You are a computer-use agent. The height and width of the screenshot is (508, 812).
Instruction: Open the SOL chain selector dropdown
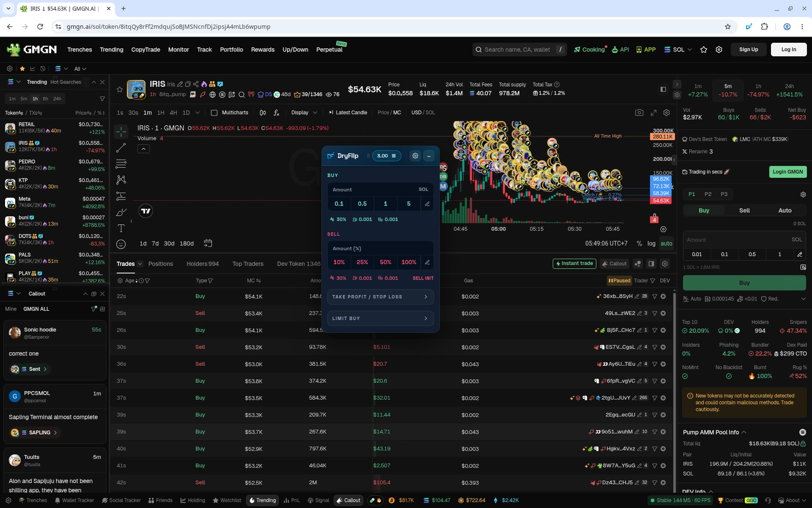coord(678,49)
